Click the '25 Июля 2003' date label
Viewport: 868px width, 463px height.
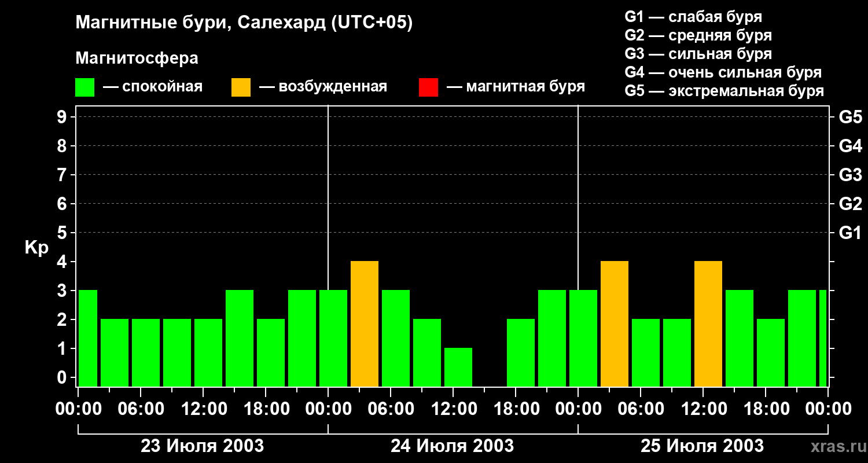(x=703, y=446)
